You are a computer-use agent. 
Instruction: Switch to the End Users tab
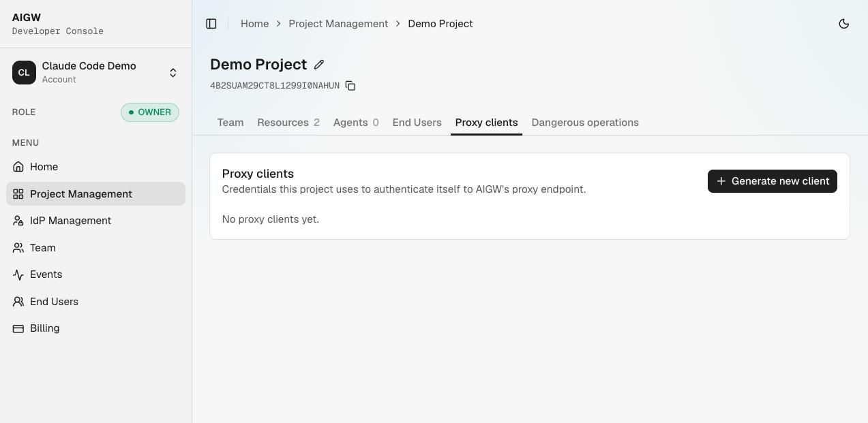pos(417,123)
